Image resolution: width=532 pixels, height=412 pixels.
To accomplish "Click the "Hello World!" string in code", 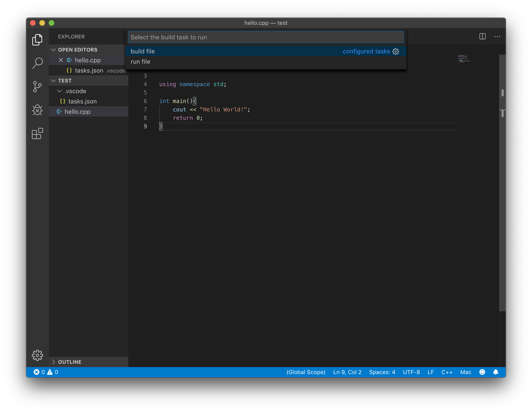I will [x=223, y=110].
